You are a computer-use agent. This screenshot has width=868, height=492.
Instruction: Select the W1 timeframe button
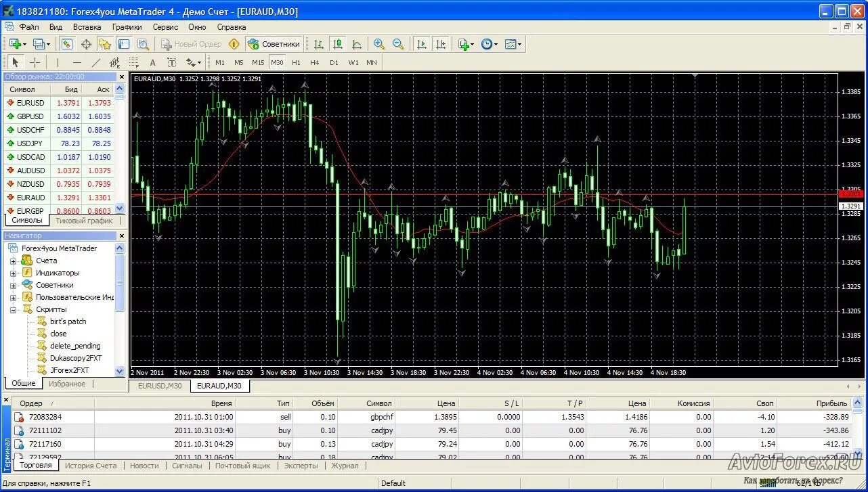coord(353,62)
